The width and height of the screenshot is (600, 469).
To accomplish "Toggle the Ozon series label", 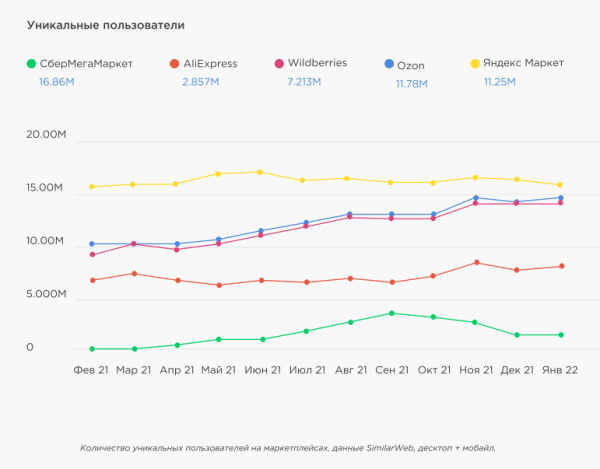I will pos(411,65).
